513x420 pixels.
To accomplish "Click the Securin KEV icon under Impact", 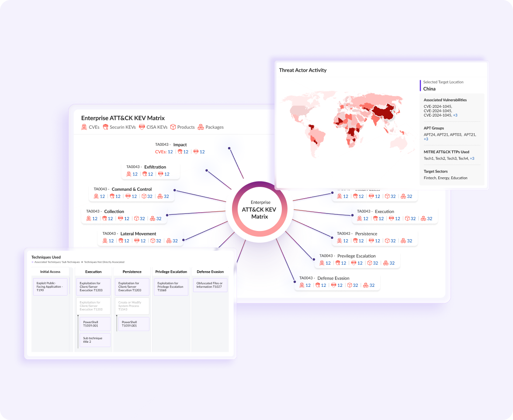I will pyautogui.click(x=180, y=151).
